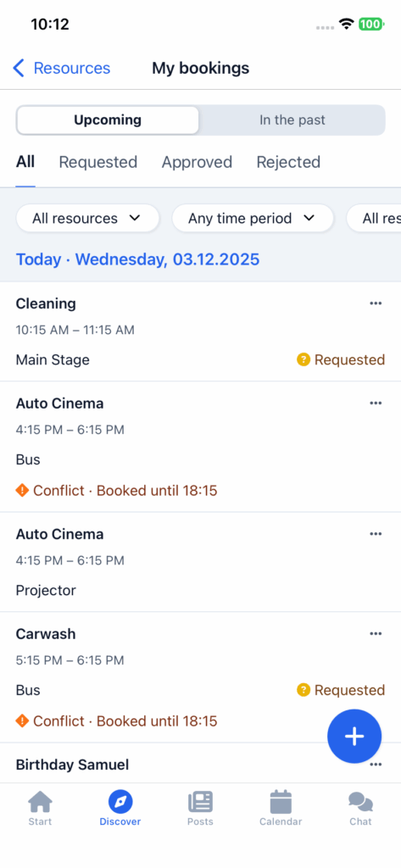Expand the All resources dropdown

87,218
